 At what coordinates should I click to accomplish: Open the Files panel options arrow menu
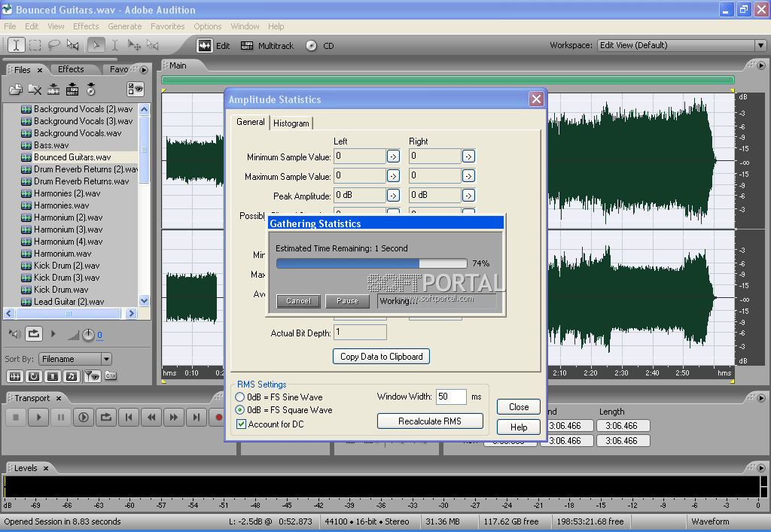(143, 70)
